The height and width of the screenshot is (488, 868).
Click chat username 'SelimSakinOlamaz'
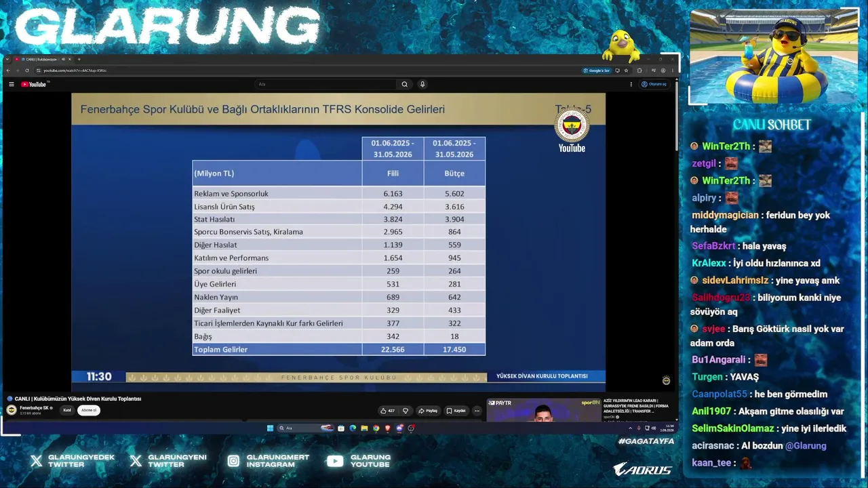coord(732,428)
